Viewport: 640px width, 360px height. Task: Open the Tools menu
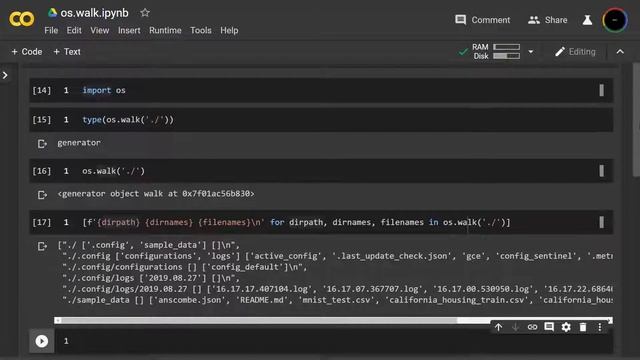tap(201, 31)
